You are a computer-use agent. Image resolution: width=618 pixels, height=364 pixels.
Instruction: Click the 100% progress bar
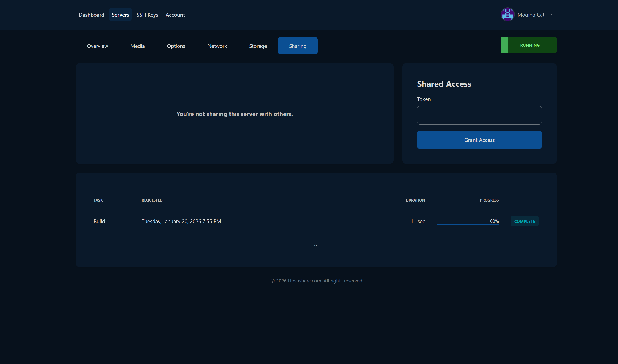coord(467,224)
